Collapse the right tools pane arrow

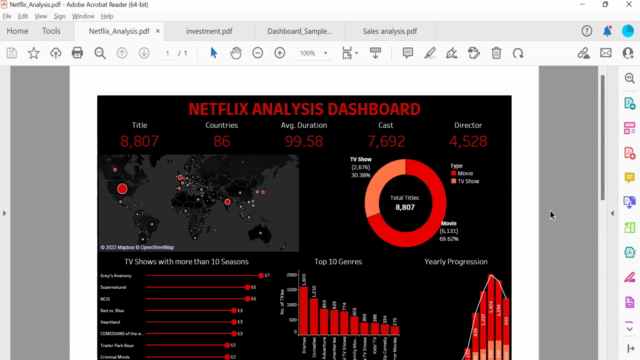612,213
